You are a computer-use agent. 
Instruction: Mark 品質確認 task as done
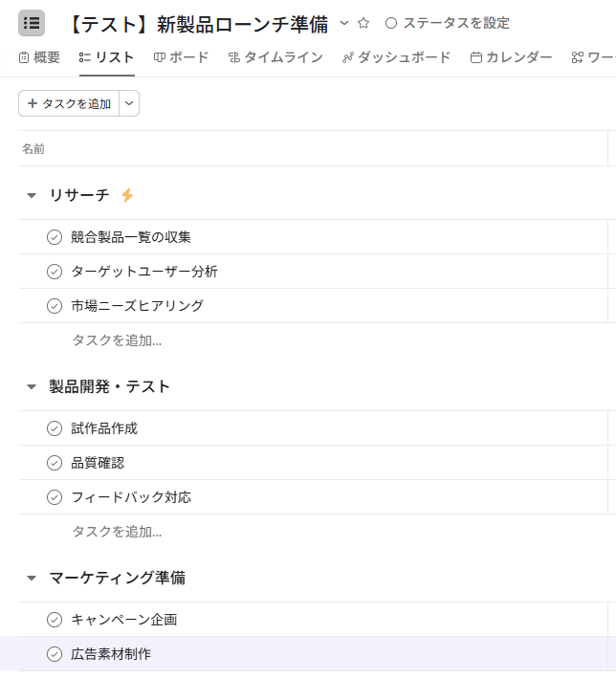[x=55, y=463]
